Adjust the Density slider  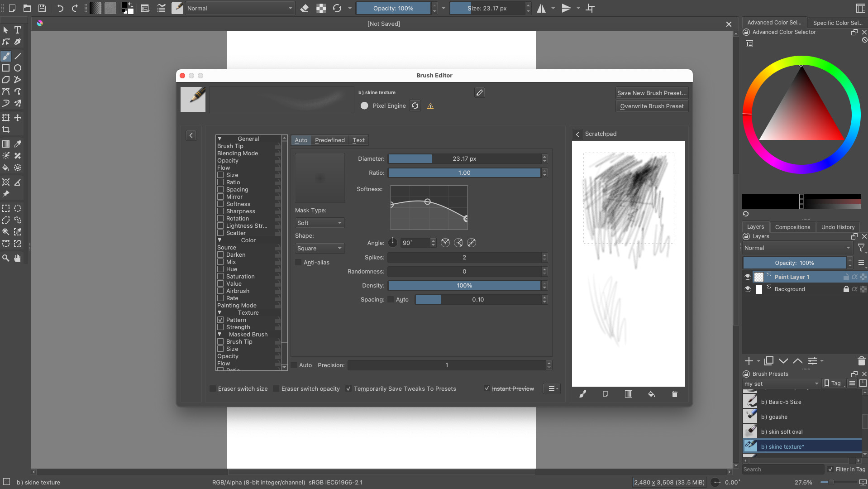pos(464,286)
